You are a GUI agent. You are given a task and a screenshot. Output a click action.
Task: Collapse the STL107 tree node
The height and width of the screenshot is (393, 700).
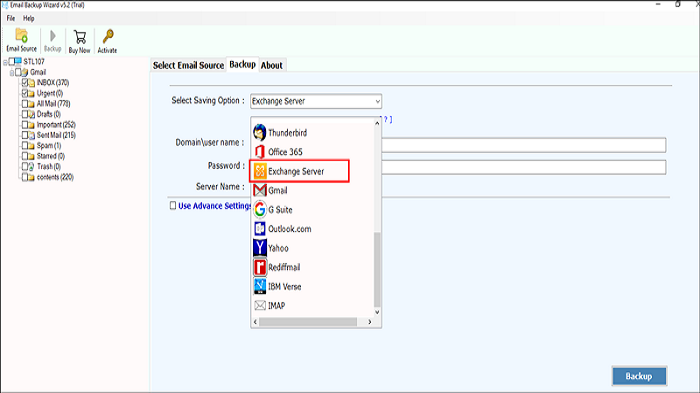tap(5, 62)
